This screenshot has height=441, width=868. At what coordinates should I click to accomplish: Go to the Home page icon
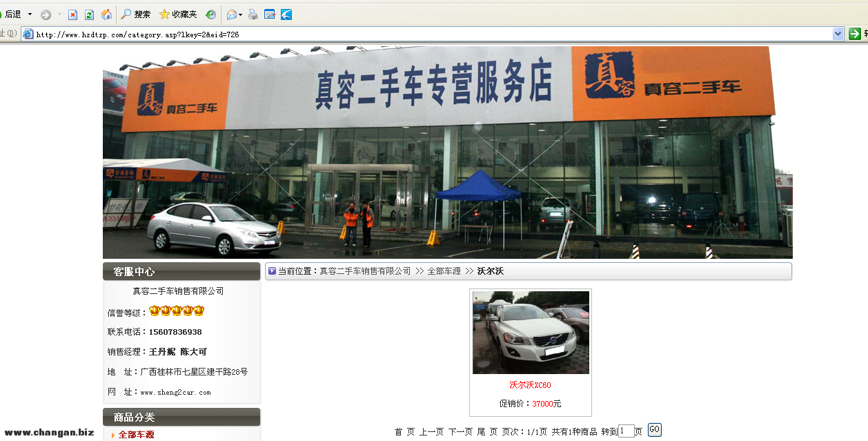coord(106,14)
